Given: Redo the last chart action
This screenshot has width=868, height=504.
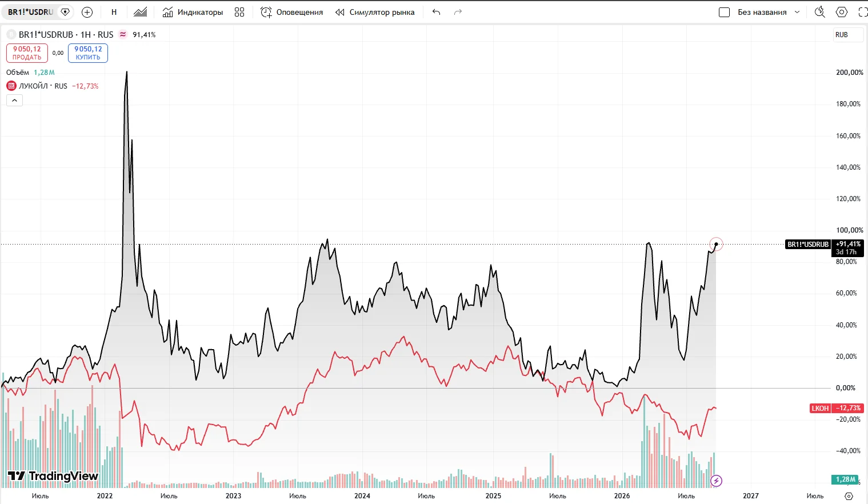Looking at the screenshot, I should [458, 12].
